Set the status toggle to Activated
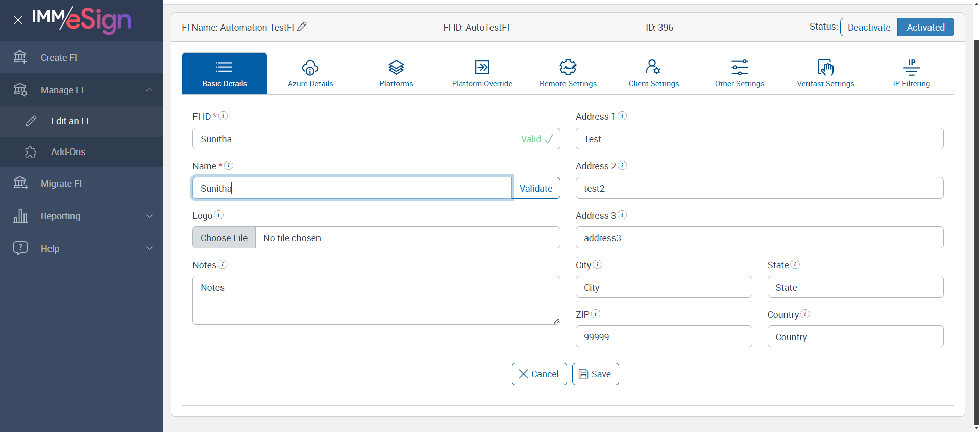This screenshot has height=432, width=980. (925, 28)
